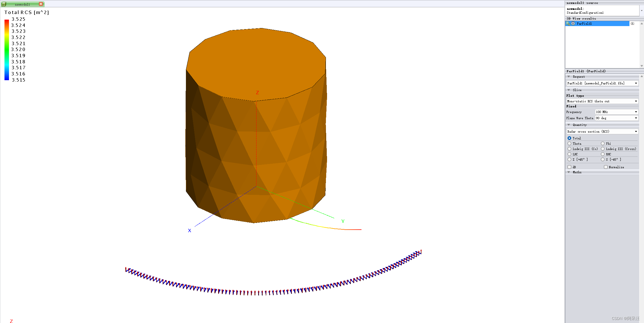Collapse the Slice section
The height and width of the screenshot is (323, 644).
coord(569,90)
